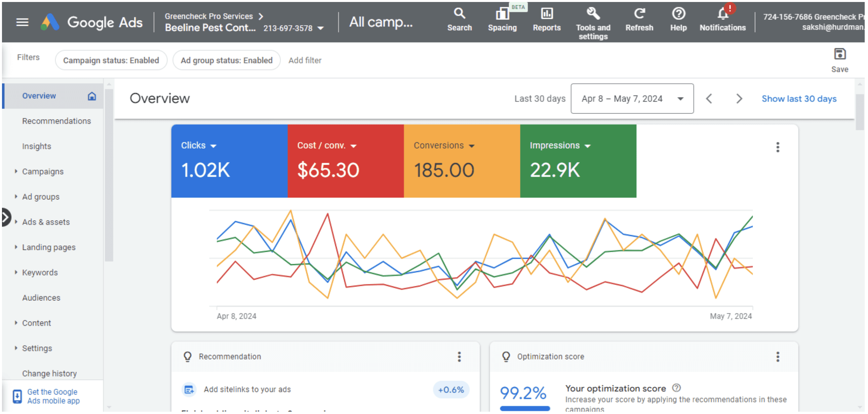Click Add filter
Viewport: 868px width, 414px height.
tap(305, 60)
